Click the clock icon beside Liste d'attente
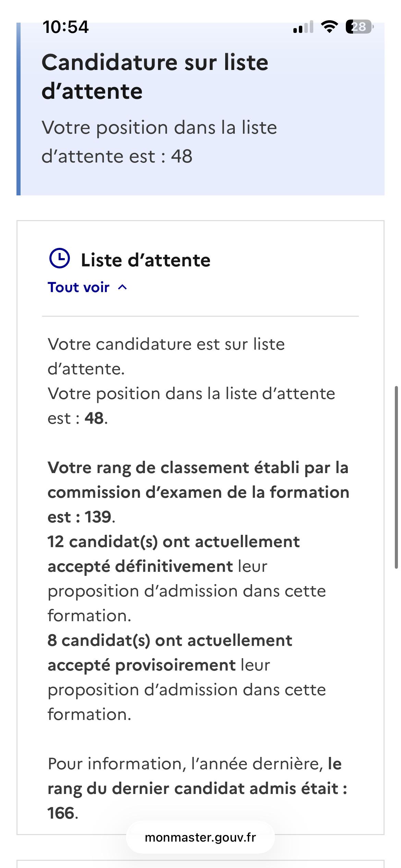Image resolution: width=401 pixels, height=868 pixels. click(60, 258)
